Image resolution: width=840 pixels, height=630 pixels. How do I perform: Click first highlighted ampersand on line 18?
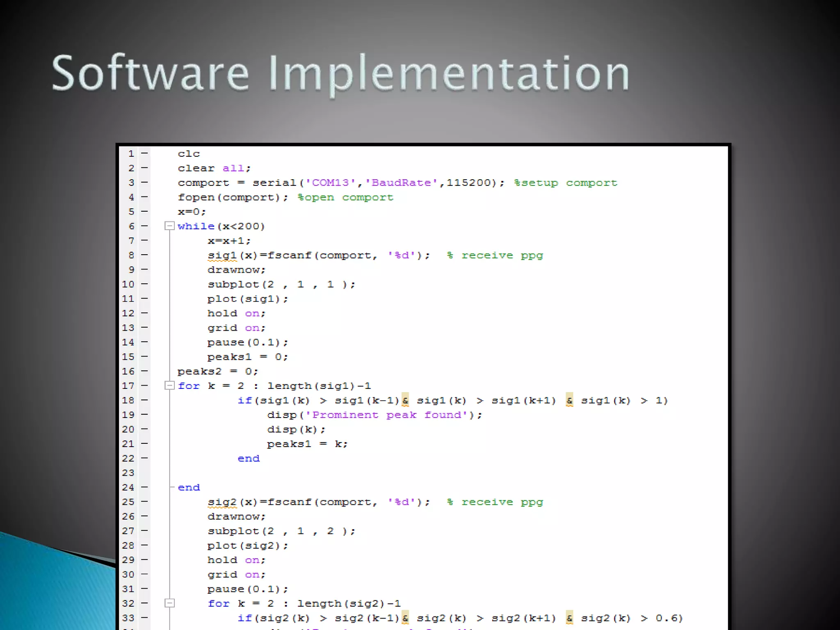click(x=405, y=400)
